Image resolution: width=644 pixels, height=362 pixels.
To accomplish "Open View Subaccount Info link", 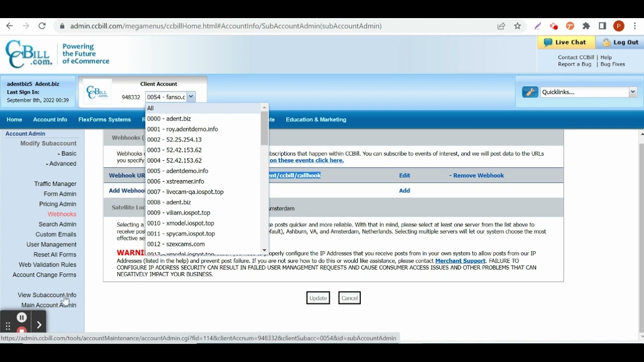I will (x=47, y=295).
